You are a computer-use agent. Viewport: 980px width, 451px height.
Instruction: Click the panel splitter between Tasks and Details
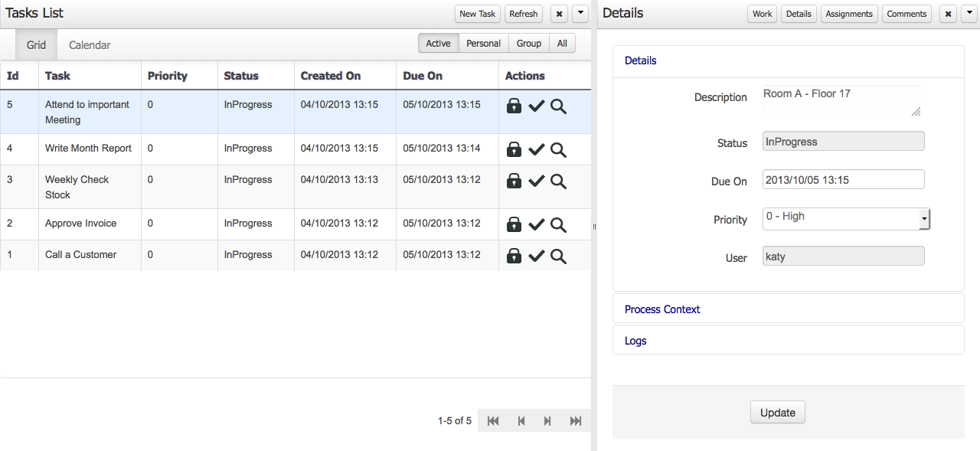point(594,227)
